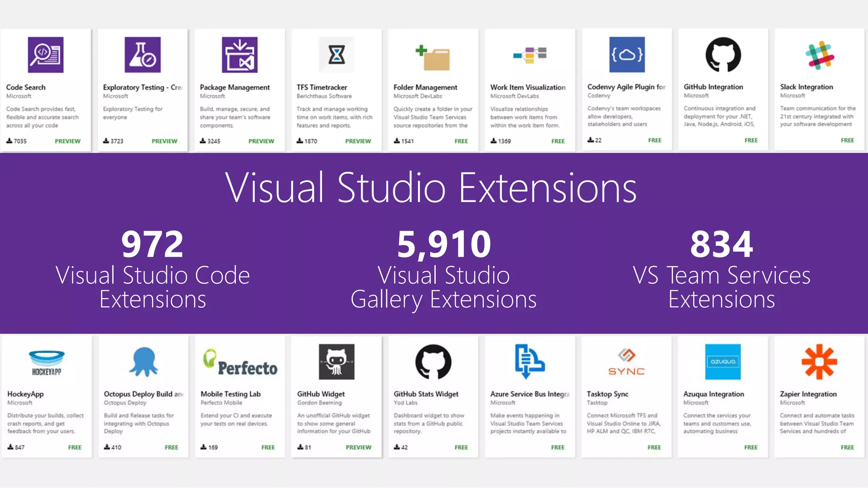Screen dimensions: 868x488
Task: Click PREVIEW label on Exploratory Testing card
Action: coord(164,141)
